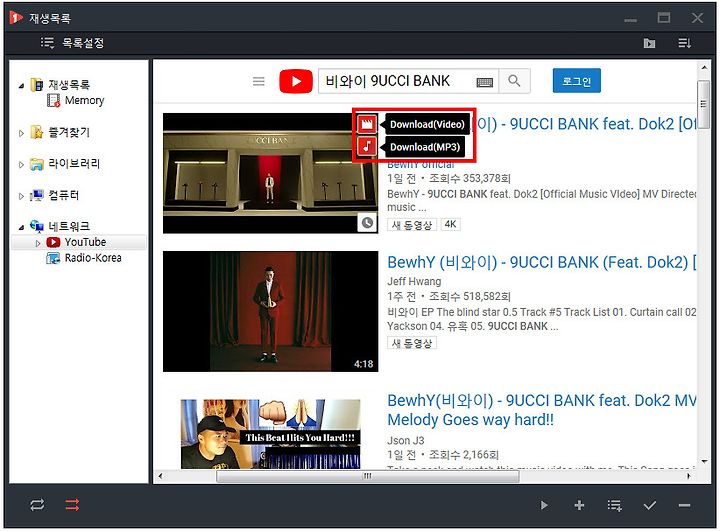720x531 pixels.
Task: Expand the YouTube tree node
Action: (38, 243)
